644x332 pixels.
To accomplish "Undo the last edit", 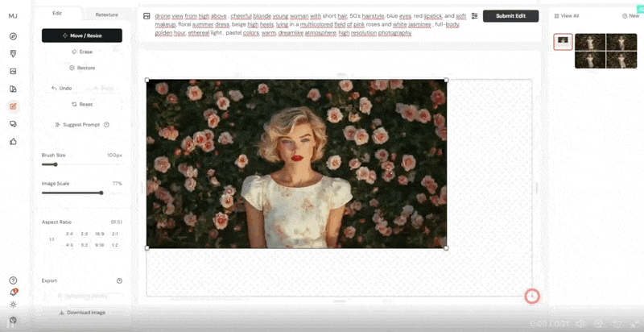I will pos(62,88).
